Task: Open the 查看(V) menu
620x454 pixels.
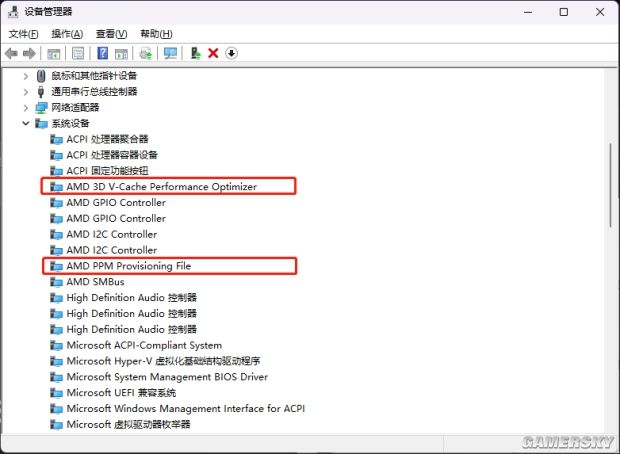Action: point(111,34)
